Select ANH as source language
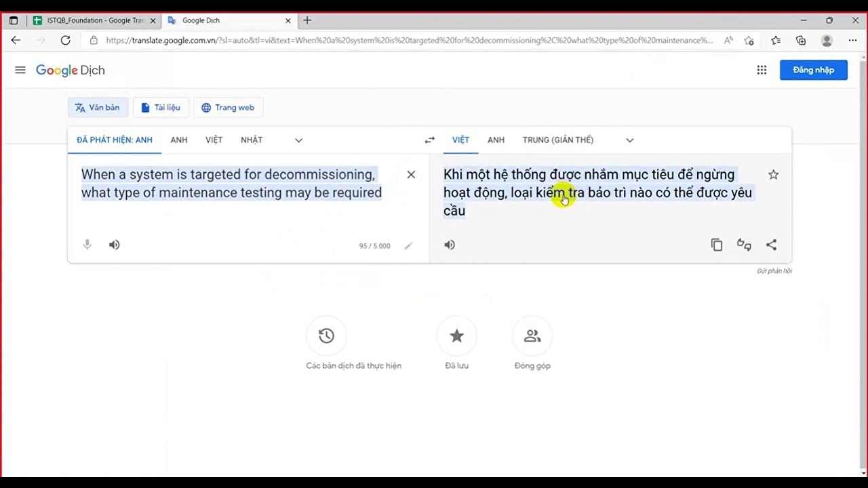Screen dimensions: 868x488 point(179,140)
